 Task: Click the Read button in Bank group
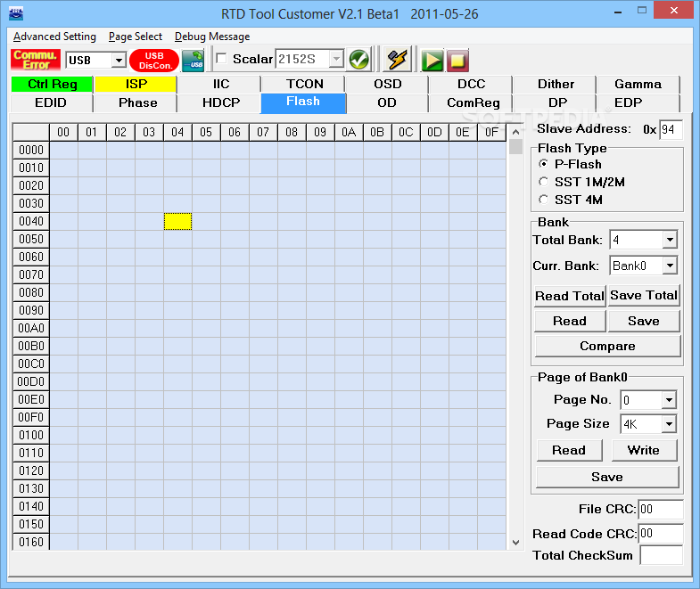coord(570,321)
